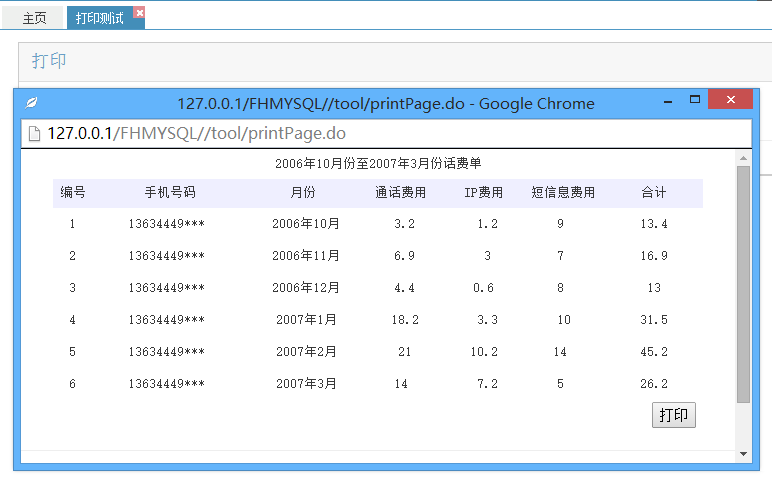Select the 2006年11月 month cell
Screen dimensions: 772x492
(306, 256)
